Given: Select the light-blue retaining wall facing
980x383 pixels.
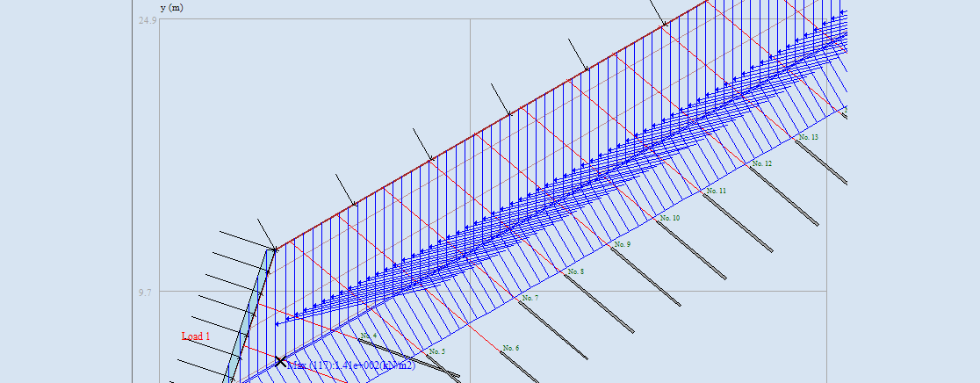Looking at the screenshot, I should (x=251, y=307).
